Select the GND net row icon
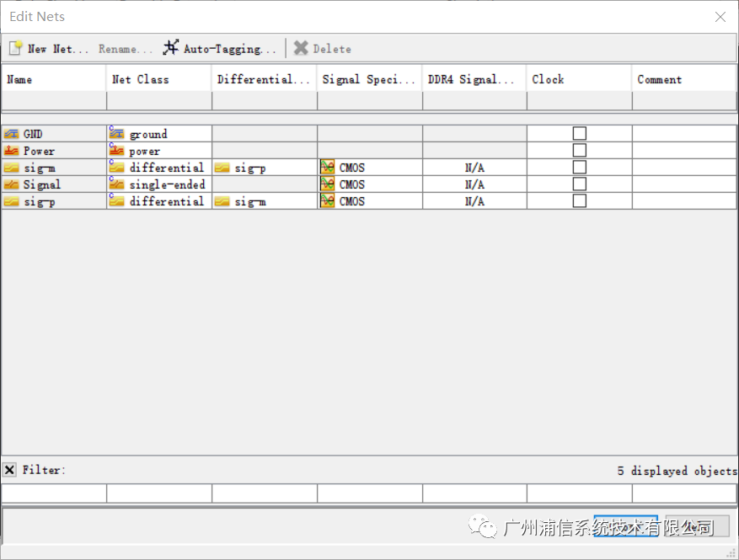739x560 pixels. (x=11, y=134)
